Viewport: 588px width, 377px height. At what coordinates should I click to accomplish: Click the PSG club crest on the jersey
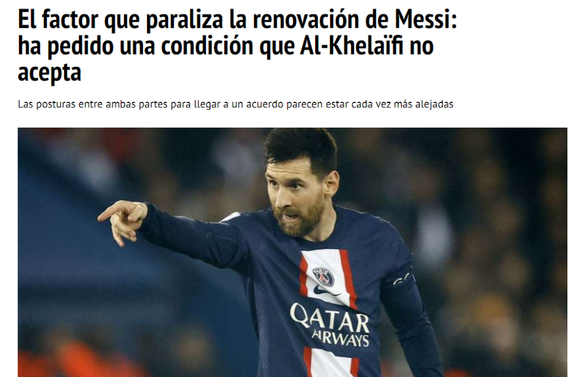(323, 278)
